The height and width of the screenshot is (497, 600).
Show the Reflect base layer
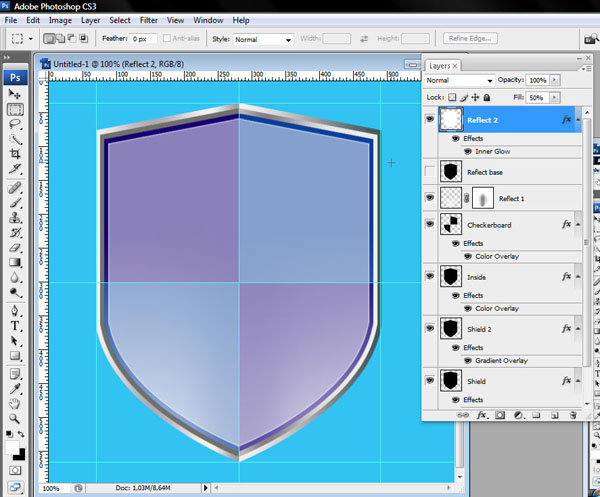[x=430, y=171]
